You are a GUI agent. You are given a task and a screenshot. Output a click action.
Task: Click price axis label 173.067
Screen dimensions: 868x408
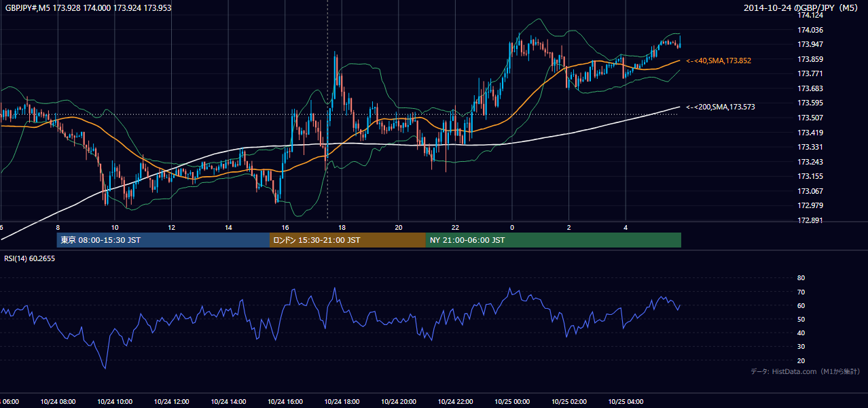coord(810,191)
